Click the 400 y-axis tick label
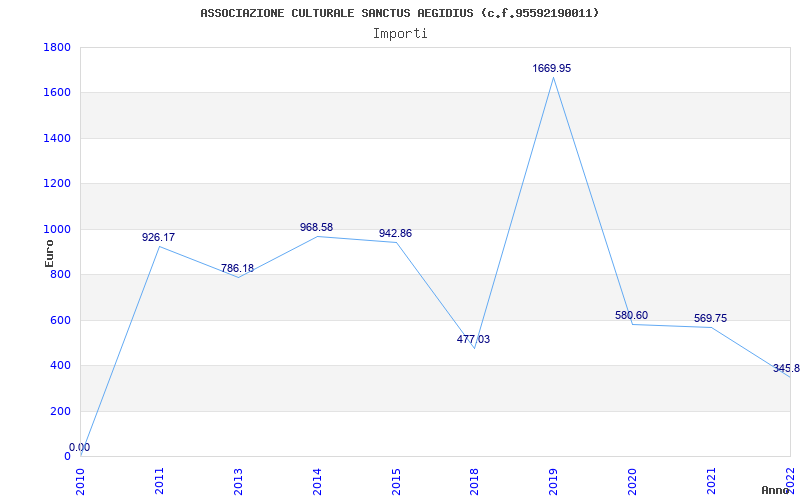The width and height of the screenshot is (800, 500). click(61, 366)
